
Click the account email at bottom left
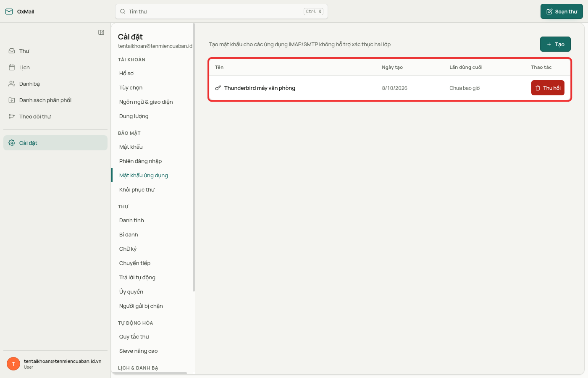pos(63,361)
